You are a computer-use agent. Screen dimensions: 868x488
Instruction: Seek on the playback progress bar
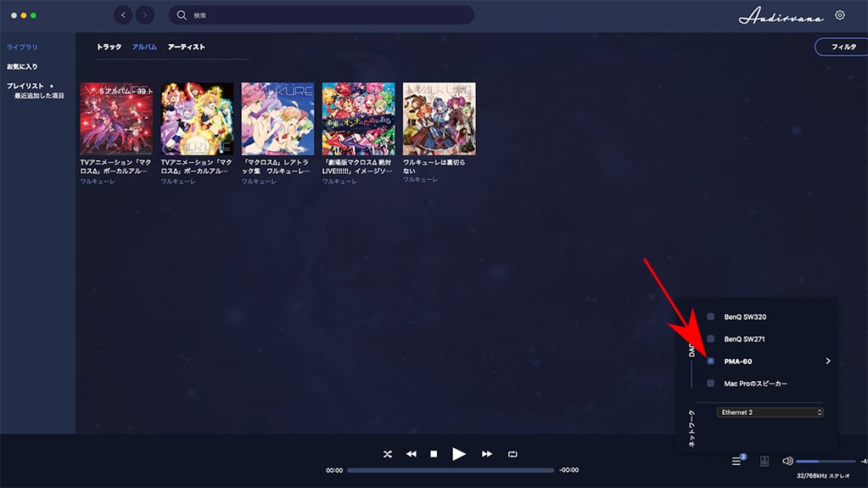point(451,470)
